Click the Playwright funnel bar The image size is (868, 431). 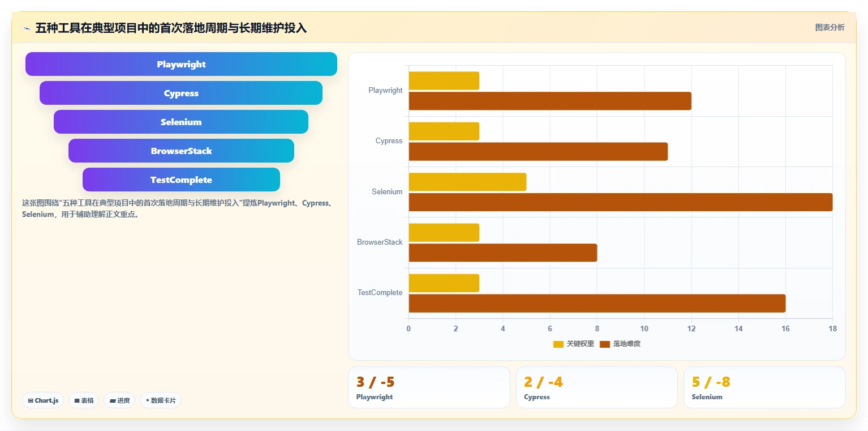[181, 64]
